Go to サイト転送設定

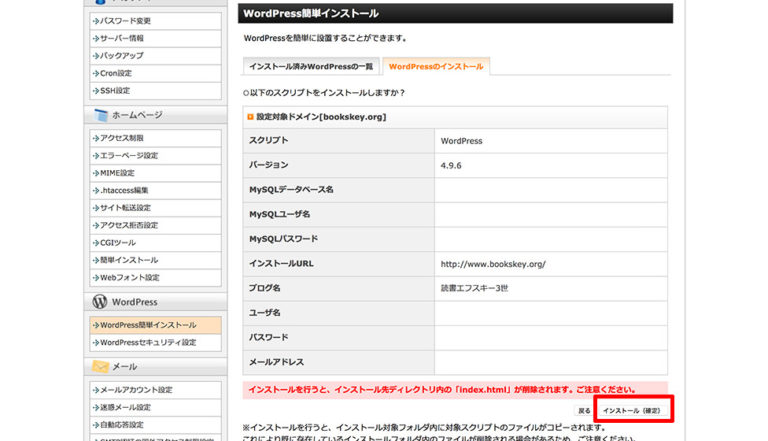point(156,208)
